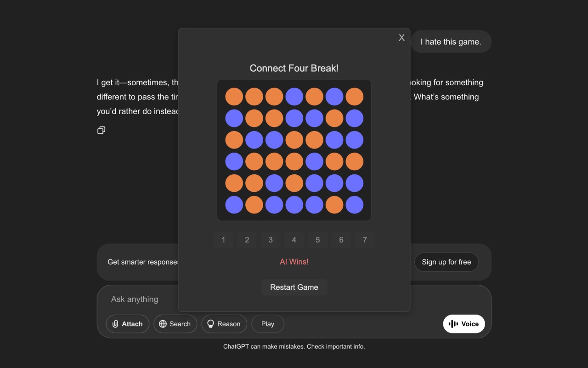Screen dimensions: 588x368
Task: Activate the Voice waveform icon
Action: tap(453, 324)
